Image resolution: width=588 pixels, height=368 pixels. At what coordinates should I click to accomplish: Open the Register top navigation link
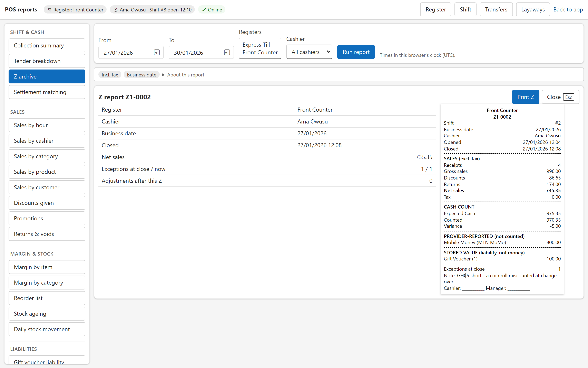(435, 9)
